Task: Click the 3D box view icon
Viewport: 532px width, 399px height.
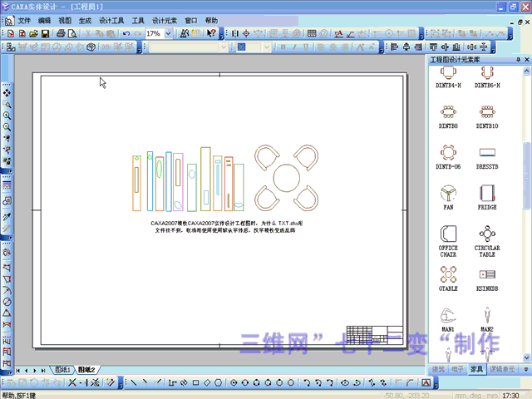Action: [x=91, y=47]
